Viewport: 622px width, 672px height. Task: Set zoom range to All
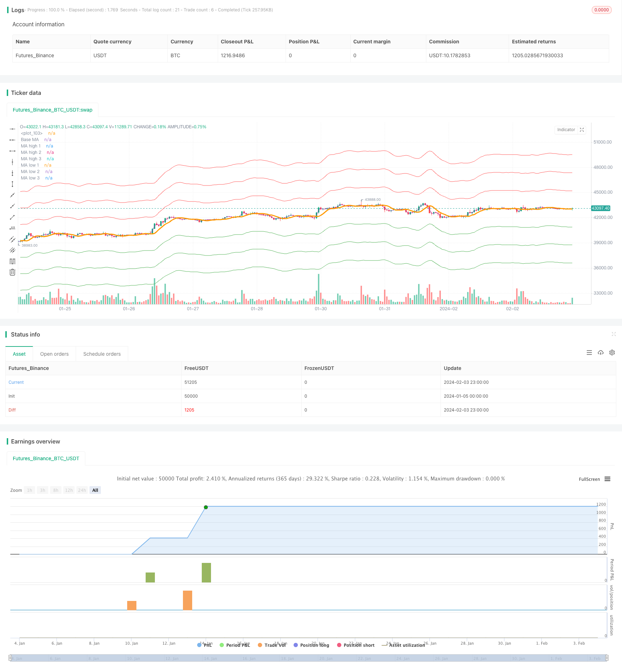[x=95, y=490]
